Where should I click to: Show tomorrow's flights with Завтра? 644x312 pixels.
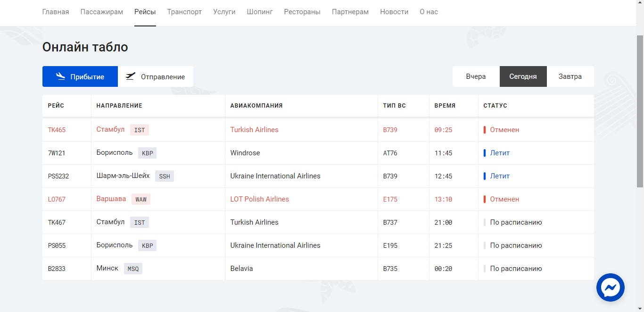pos(570,76)
